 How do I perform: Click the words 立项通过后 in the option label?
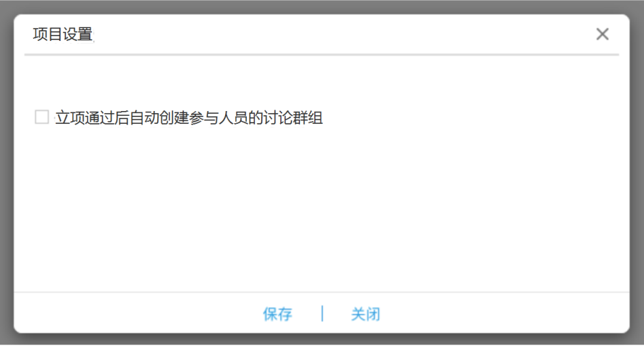tap(92, 118)
